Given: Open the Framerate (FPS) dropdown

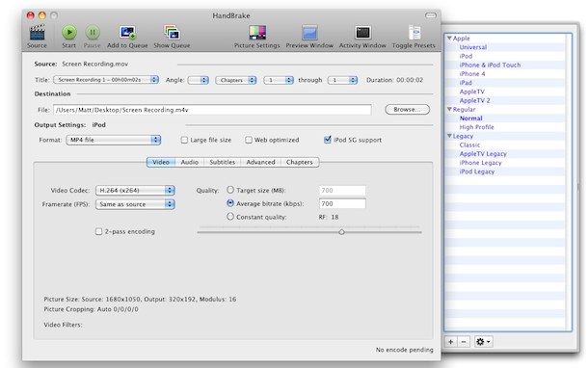Looking at the screenshot, I should pyautogui.click(x=135, y=204).
